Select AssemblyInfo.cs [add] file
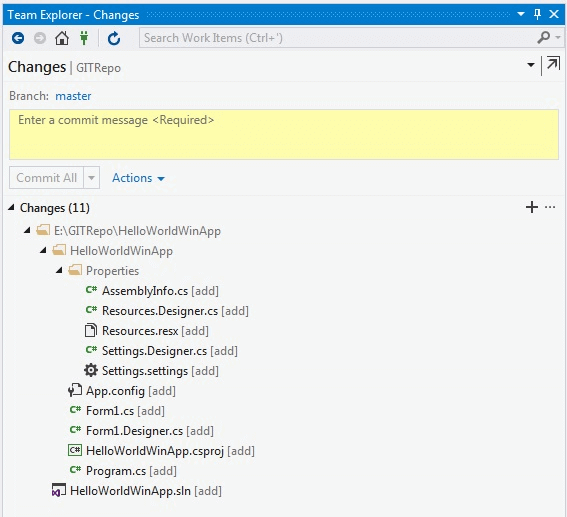This screenshot has width=567, height=517. 160,291
